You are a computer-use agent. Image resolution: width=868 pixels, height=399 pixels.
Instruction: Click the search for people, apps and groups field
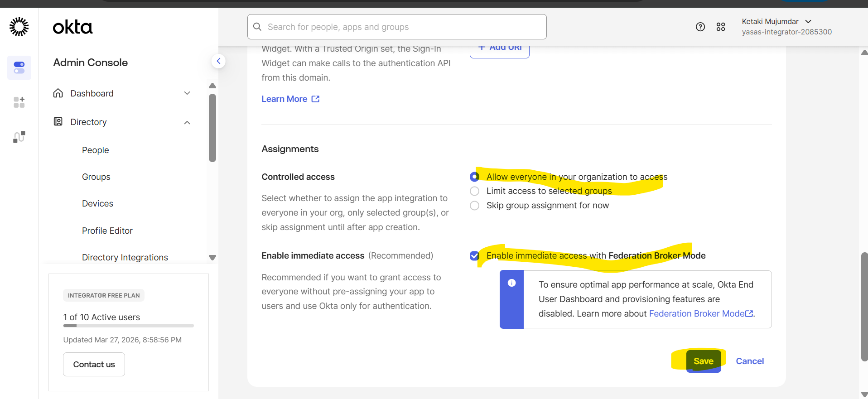(x=396, y=27)
